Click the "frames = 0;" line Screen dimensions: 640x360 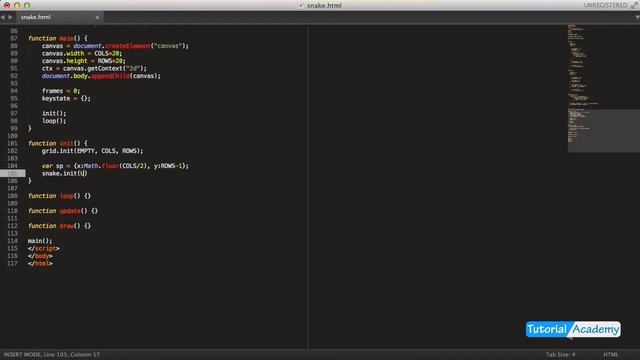[x=61, y=91]
